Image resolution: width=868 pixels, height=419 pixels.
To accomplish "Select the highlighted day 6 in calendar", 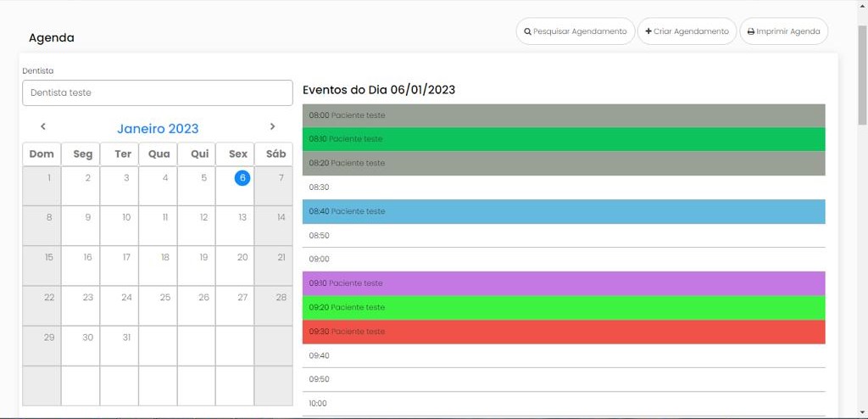I will tap(242, 177).
